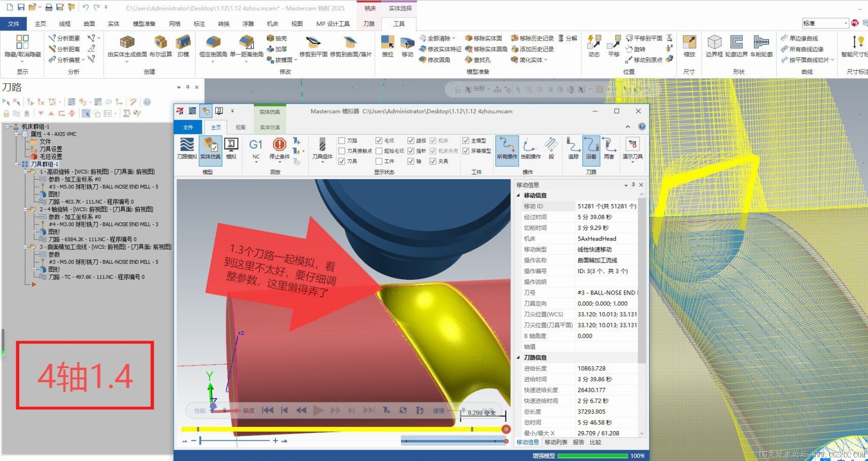Image resolution: width=868 pixels, height=461 pixels.
Task: Select the 两者 toolpath display icon
Action: (609, 148)
